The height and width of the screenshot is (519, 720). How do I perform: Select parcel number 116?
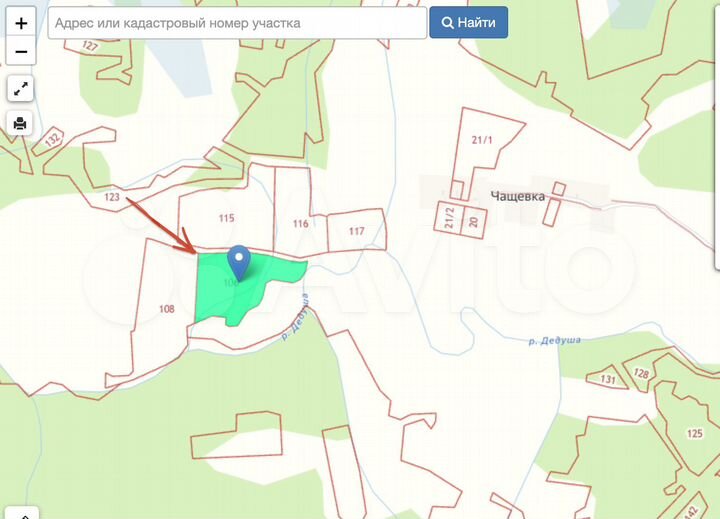pos(300,224)
